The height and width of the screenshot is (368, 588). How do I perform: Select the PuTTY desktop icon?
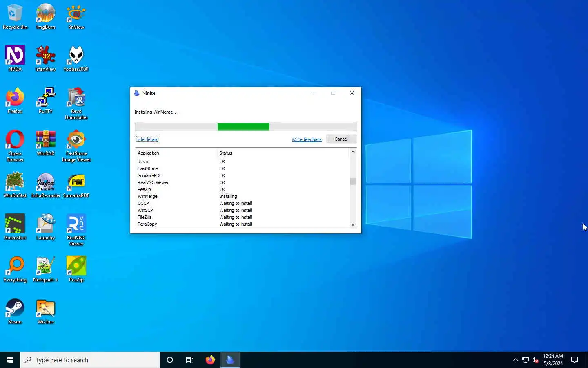tap(45, 101)
